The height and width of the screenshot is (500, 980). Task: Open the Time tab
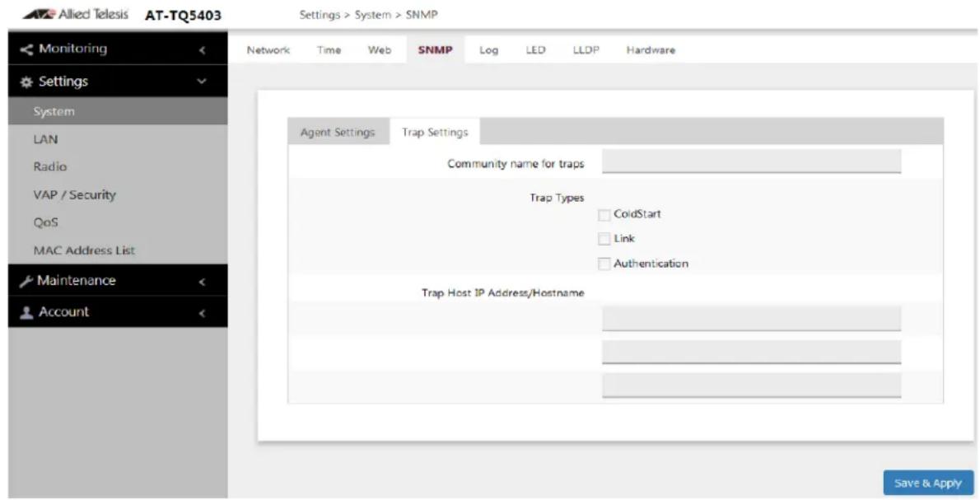pos(329,50)
